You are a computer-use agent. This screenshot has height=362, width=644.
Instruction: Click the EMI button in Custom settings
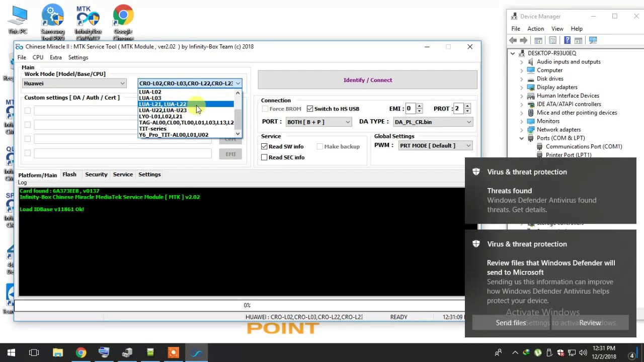(x=230, y=154)
